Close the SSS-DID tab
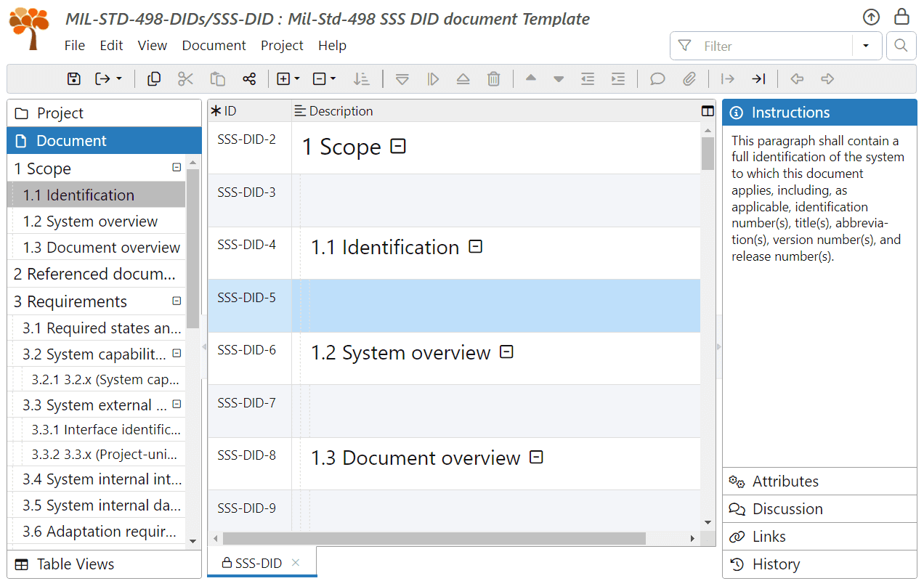924x581 pixels. coord(296,562)
